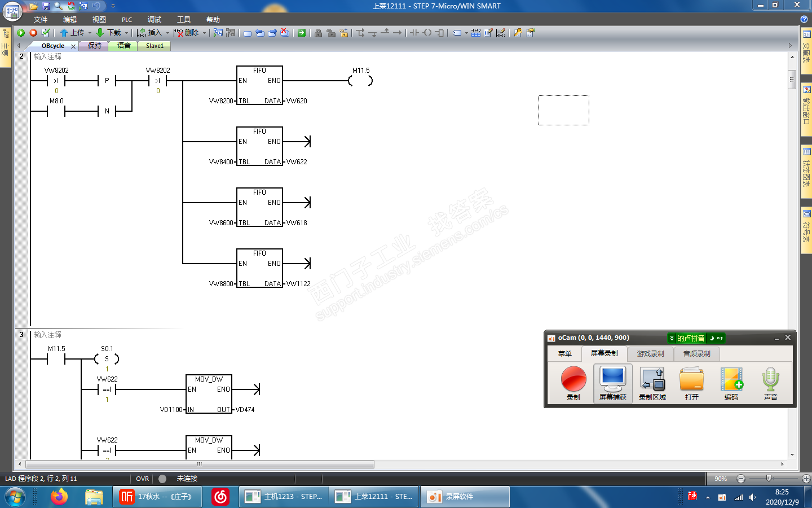Viewport: 812px width, 508px height.
Task: Switch to the 语音 program tab
Action: [124, 46]
